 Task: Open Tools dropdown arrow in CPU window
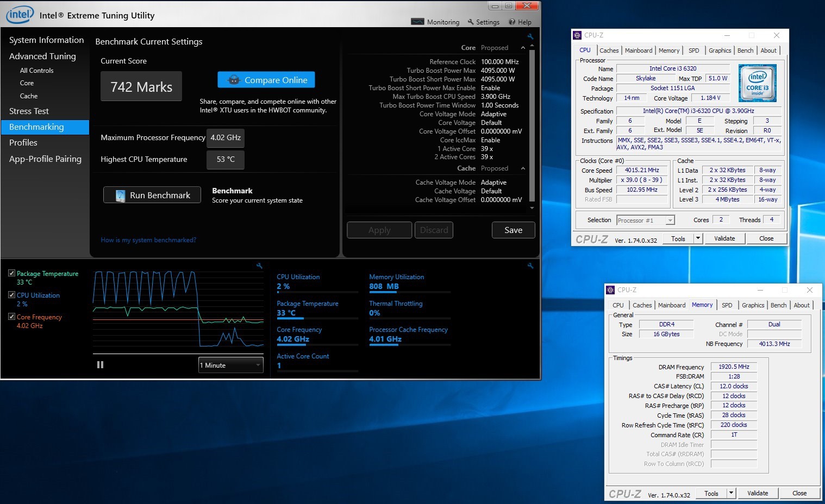click(698, 238)
